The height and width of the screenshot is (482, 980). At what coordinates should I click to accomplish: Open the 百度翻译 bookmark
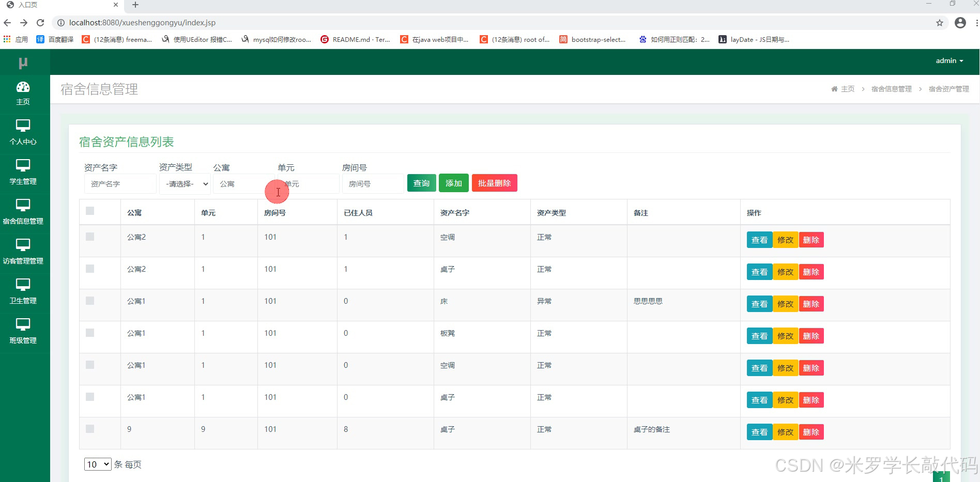(55, 39)
